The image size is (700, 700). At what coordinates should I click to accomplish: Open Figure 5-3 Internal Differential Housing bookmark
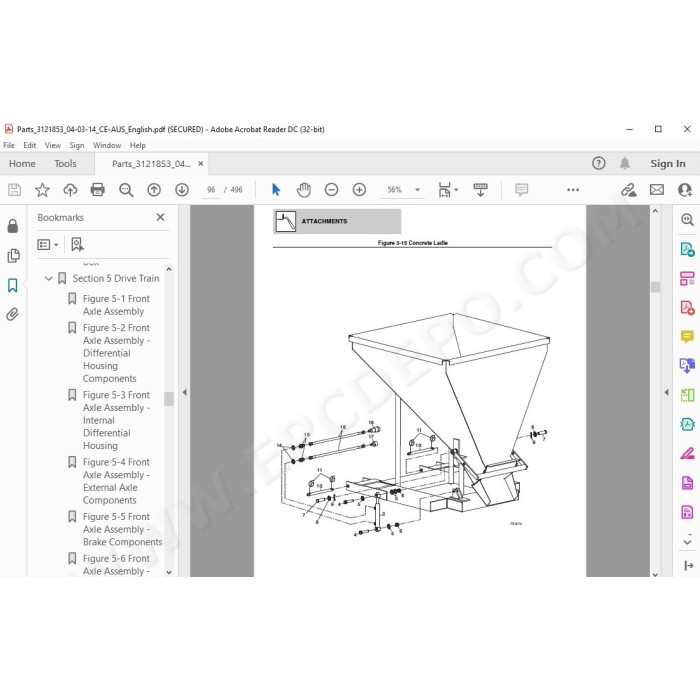pos(116,420)
